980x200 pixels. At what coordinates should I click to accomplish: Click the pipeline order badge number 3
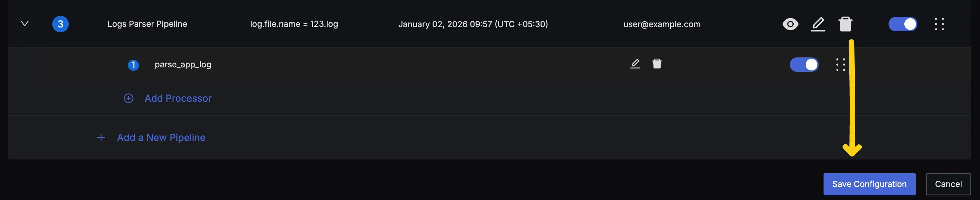pos(60,24)
